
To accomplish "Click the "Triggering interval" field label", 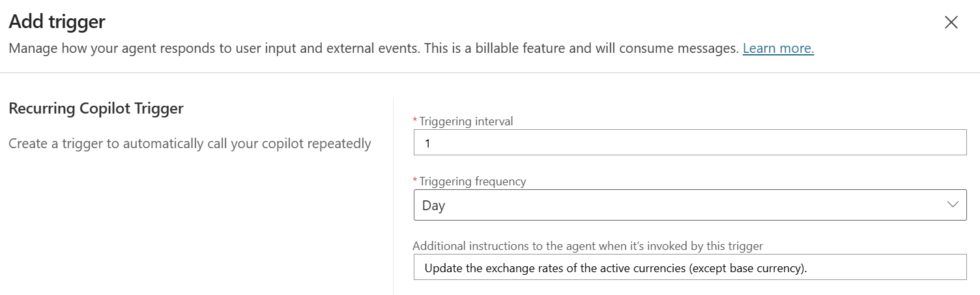I will (x=466, y=121).
